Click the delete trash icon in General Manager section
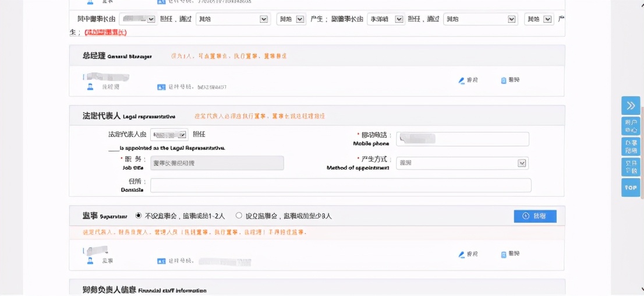Image resolution: width=644 pixels, height=296 pixels. pyautogui.click(x=504, y=80)
